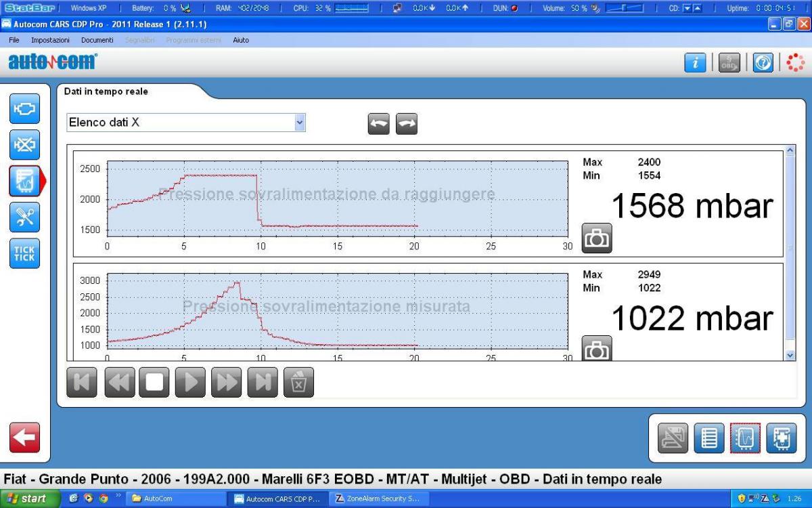Viewport: 812px width, 508px height.
Task: Delete recording with trash bin button
Action: pos(298,382)
